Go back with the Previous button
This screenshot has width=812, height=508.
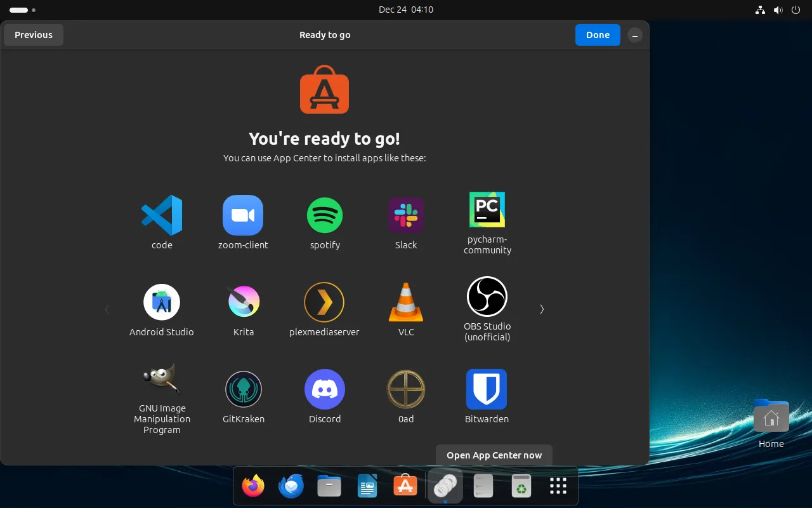coord(34,35)
